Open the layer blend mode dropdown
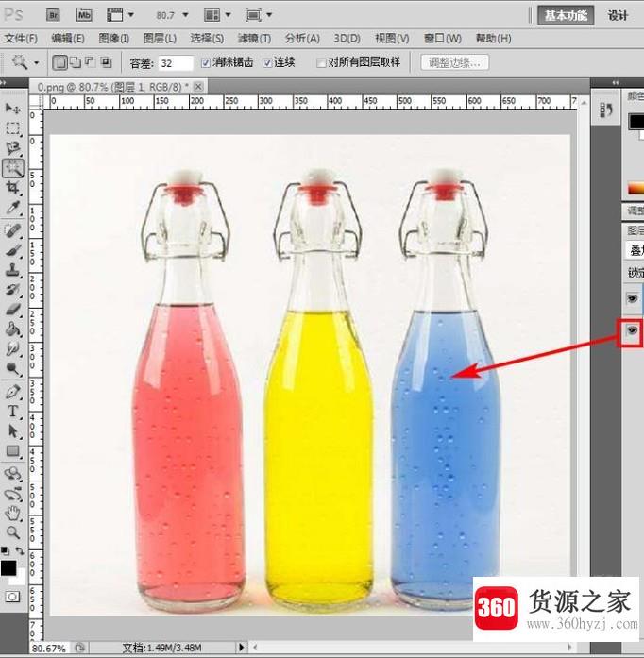 pyautogui.click(x=635, y=250)
